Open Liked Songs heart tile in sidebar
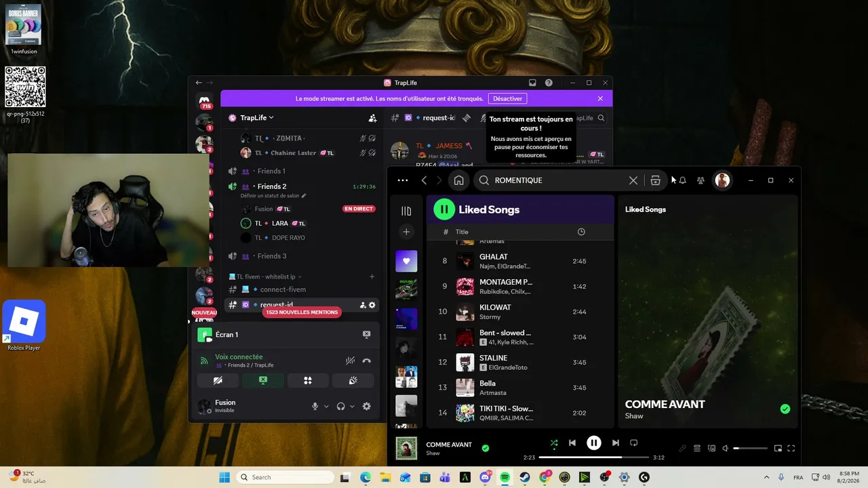Viewport: 868px width, 488px height. 406,261
